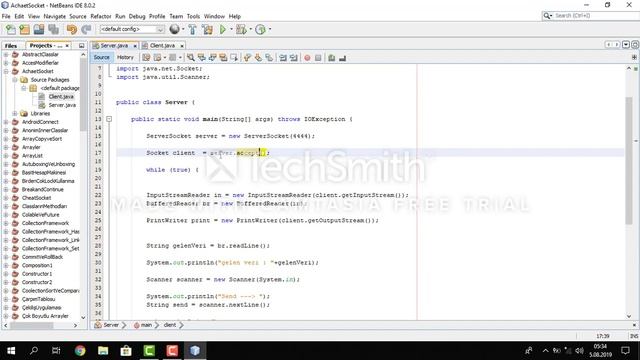Click the Clean and Build icon
The height and width of the screenshot is (360, 640).
(207, 29)
